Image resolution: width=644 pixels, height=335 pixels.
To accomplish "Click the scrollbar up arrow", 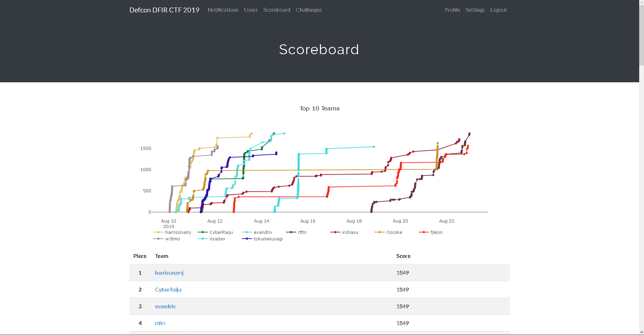I will point(642,2).
